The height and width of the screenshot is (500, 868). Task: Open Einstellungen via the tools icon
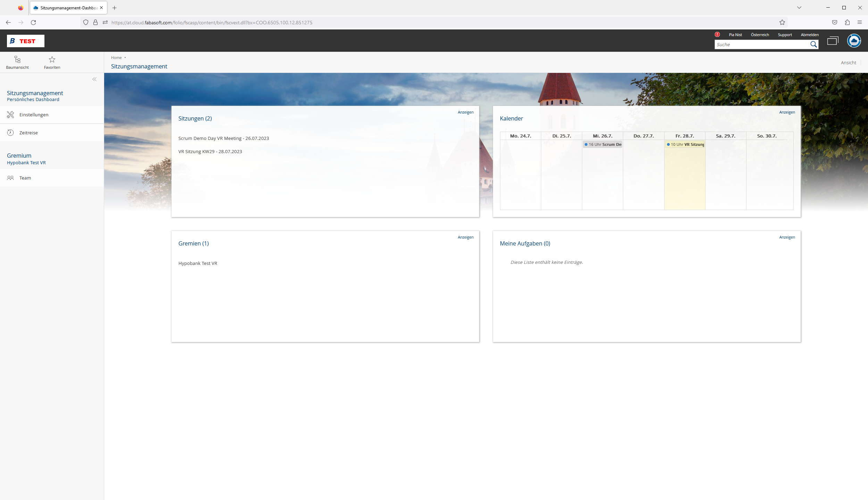click(10, 115)
